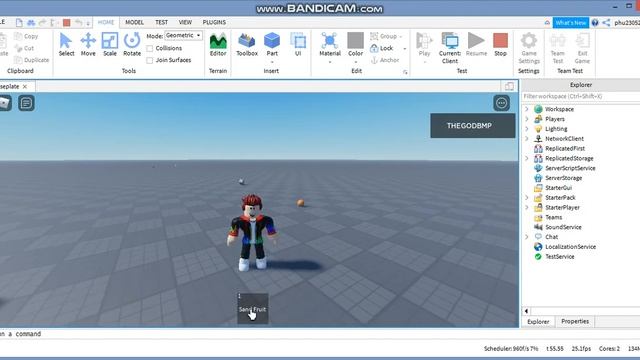This screenshot has height=360, width=640.
Task: Expand the Chat node
Action: (527, 236)
